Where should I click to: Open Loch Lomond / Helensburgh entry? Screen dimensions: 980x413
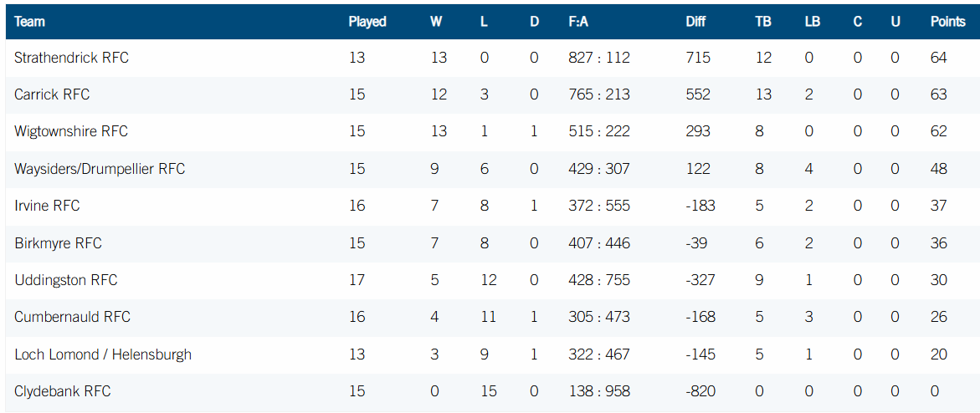point(102,354)
